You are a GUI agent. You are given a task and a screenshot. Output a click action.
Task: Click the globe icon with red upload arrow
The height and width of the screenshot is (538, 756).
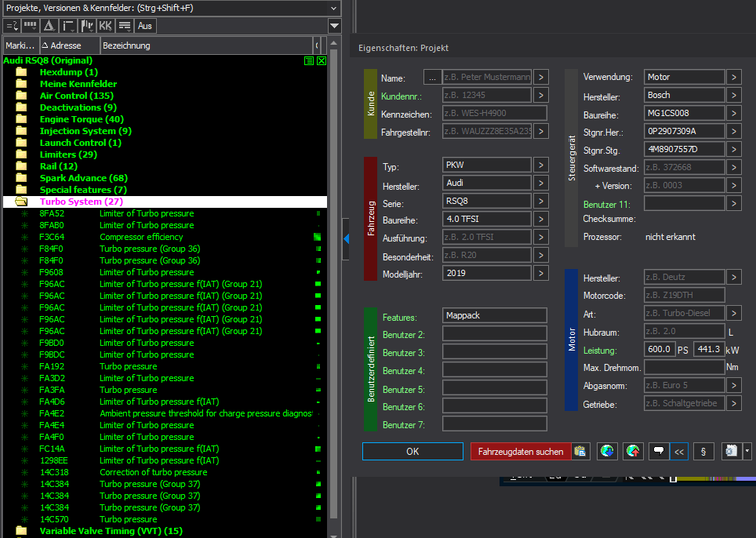633,452
